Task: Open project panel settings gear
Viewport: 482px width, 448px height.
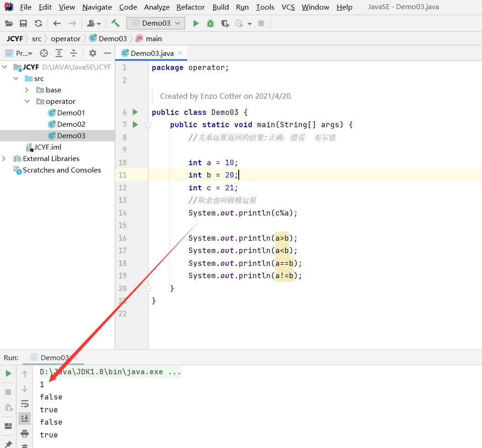Action: pos(92,53)
